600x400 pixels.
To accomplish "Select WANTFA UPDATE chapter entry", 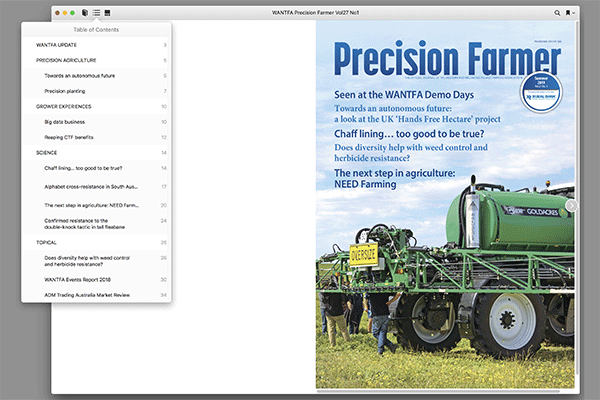I will click(55, 46).
